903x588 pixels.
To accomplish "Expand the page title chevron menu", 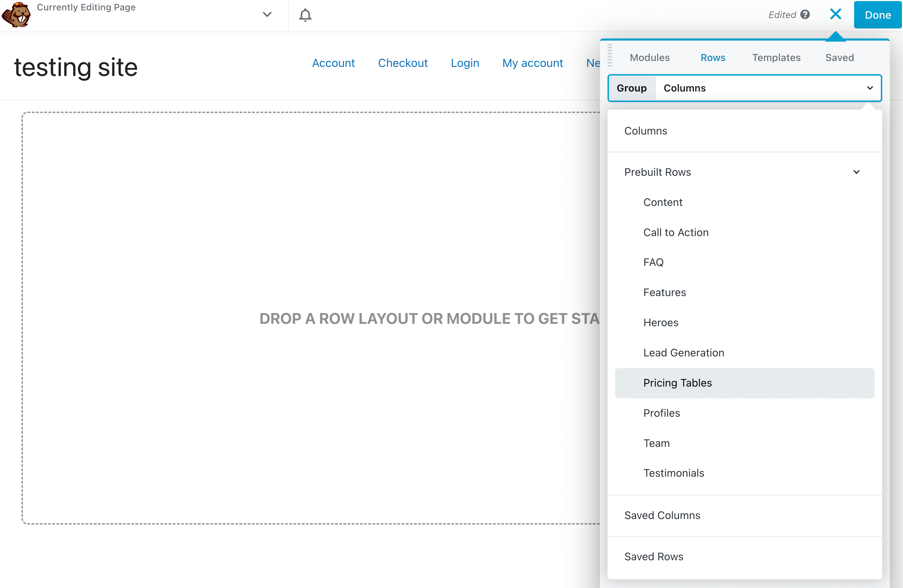I will coord(267,15).
